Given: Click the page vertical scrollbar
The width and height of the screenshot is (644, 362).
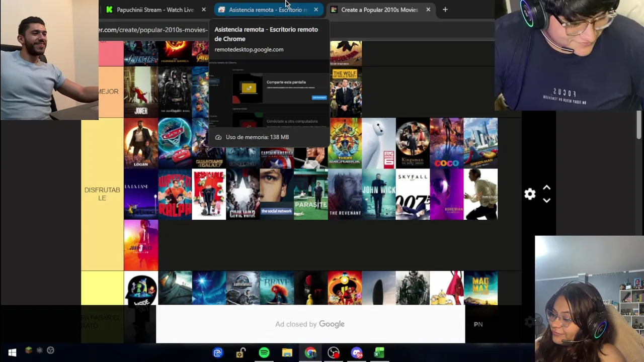Looking at the screenshot, I should [639, 125].
